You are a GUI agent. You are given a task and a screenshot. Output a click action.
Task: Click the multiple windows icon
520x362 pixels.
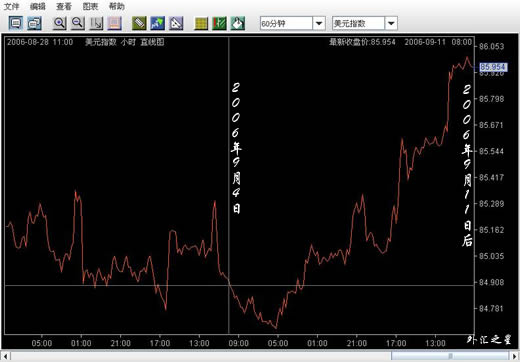click(x=34, y=23)
